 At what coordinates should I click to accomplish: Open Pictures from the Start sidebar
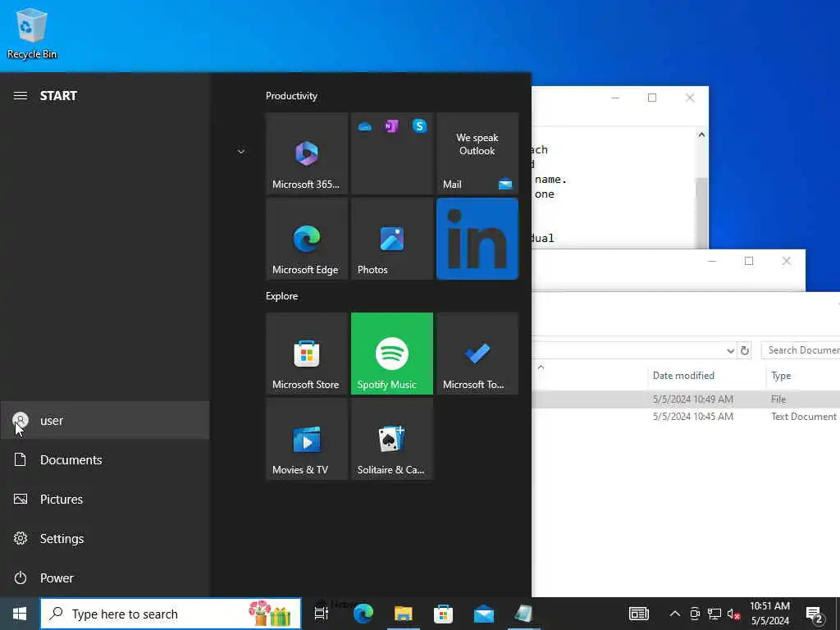(105, 500)
